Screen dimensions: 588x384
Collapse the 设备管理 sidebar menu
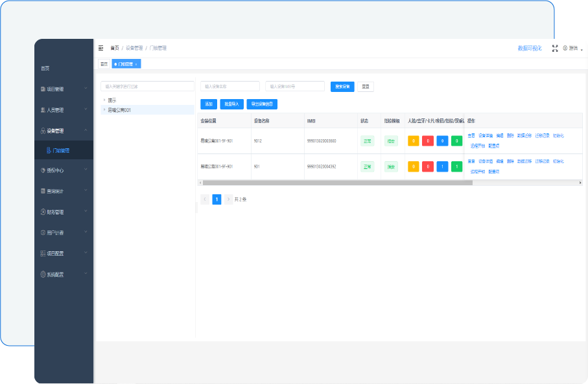click(86, 130)
